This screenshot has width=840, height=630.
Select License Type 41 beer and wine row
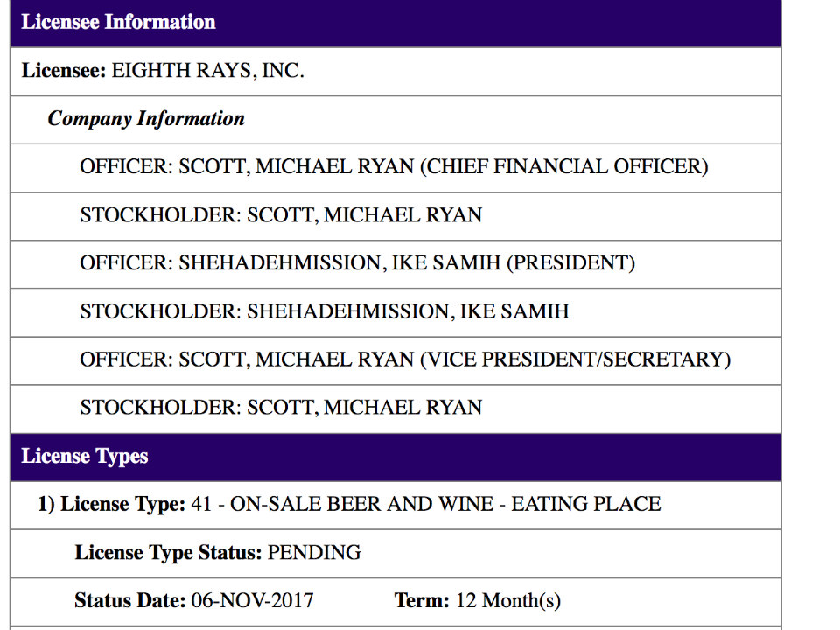[x=395, y=505]
